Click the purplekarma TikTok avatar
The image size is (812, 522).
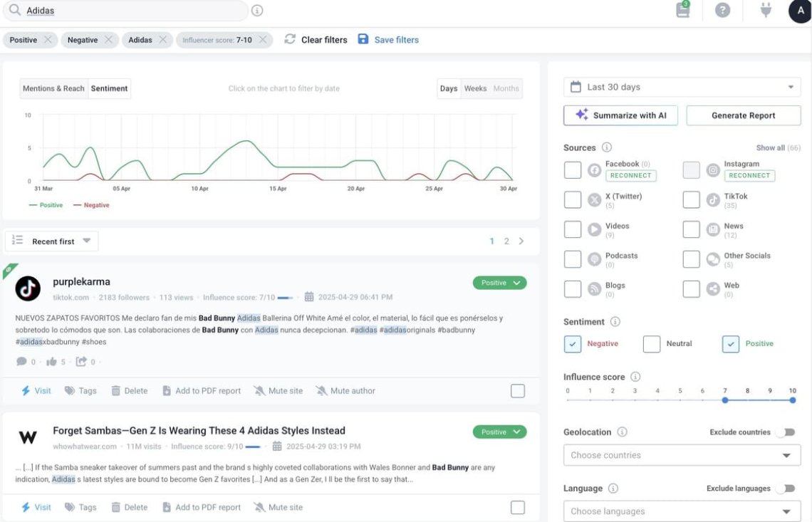[28, 288]
